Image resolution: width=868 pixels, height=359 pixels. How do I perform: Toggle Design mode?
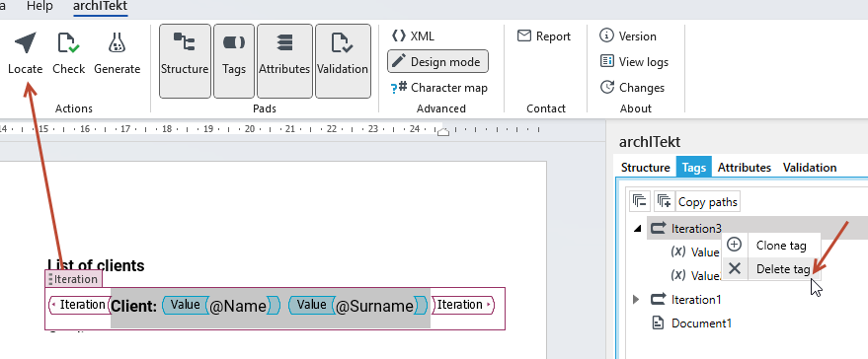point(437,61)
